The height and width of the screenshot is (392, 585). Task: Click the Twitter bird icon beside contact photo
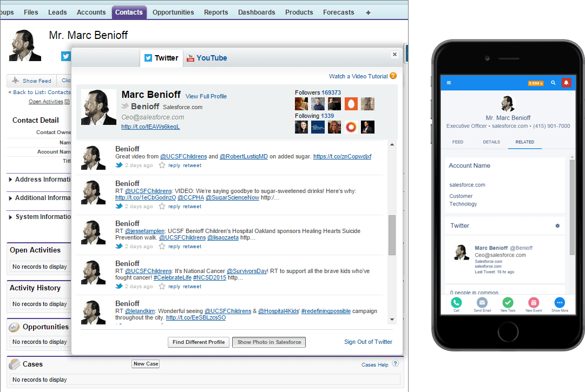click(65, 56)
